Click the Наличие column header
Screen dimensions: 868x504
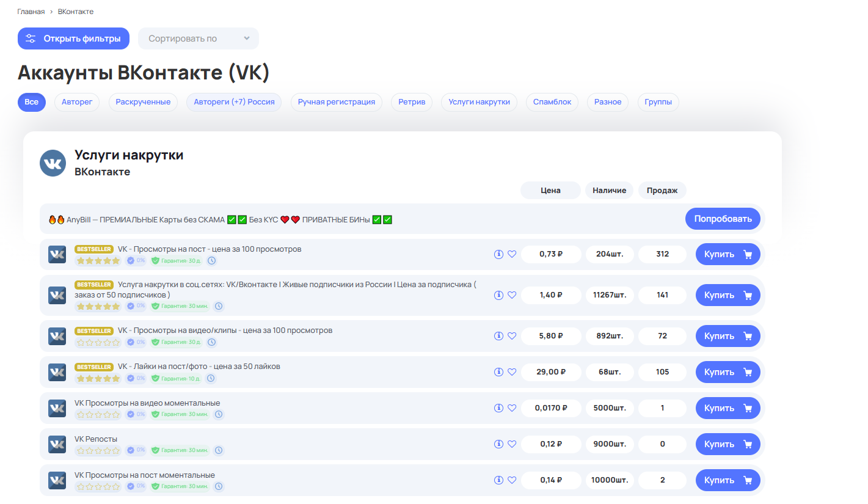(x=609, y=191)
